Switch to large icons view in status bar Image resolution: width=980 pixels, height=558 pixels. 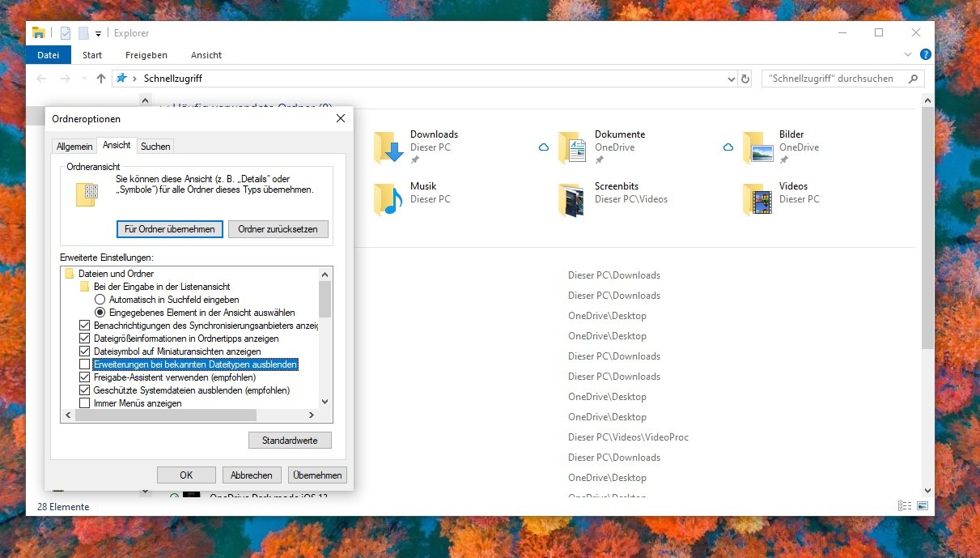point(923,506)
